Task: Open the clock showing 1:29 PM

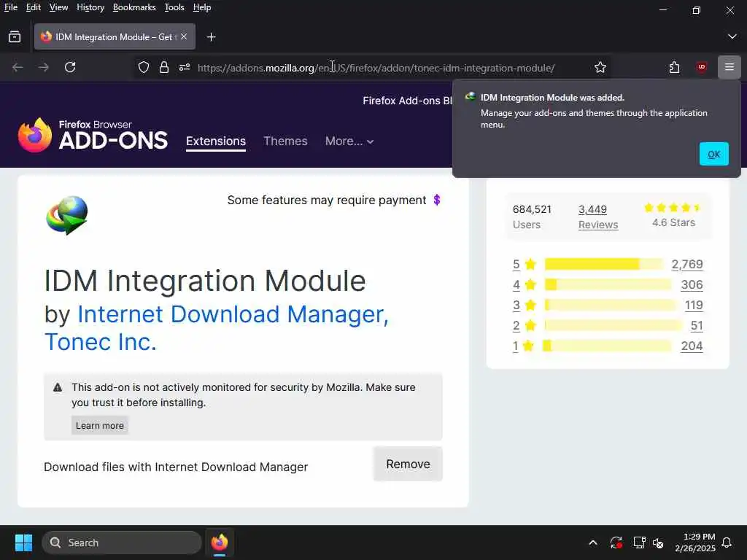Action: point(695,542)
